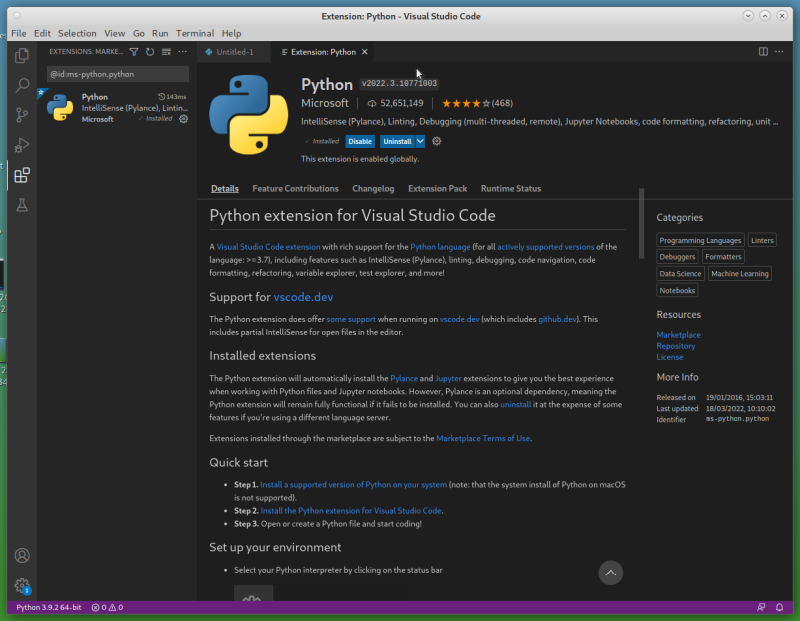This screenshot has width=800, height=621.
Task: Open the Terminal menu
Action: tap(195, 33)
